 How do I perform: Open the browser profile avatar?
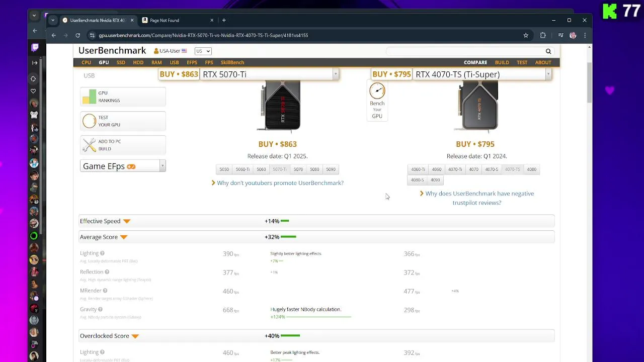click(x=573, y=35)
